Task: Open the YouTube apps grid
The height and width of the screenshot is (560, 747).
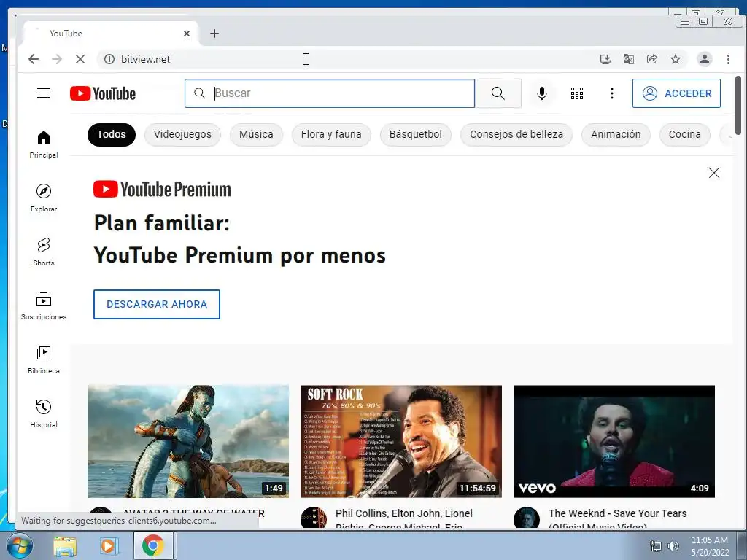Action: [x=577, y=93]
